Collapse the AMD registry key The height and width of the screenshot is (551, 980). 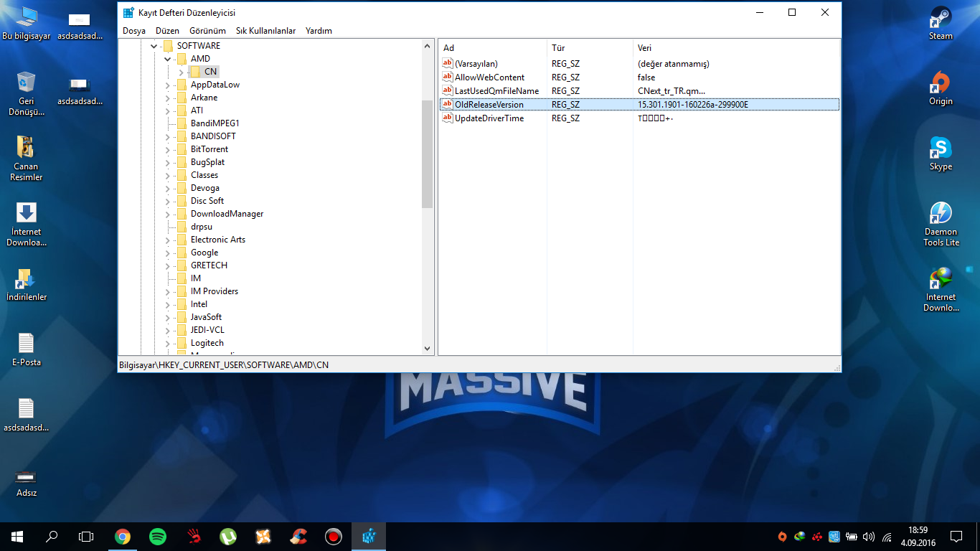point(167,59)
